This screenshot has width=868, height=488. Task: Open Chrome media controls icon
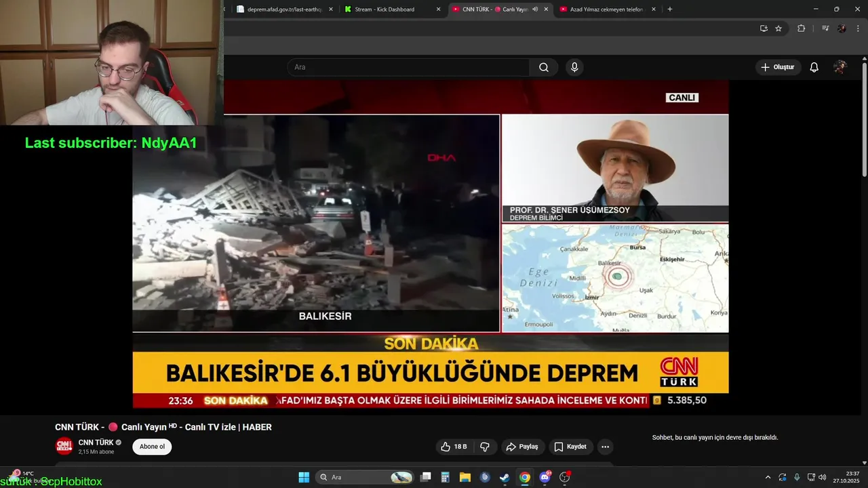point(825,28)
